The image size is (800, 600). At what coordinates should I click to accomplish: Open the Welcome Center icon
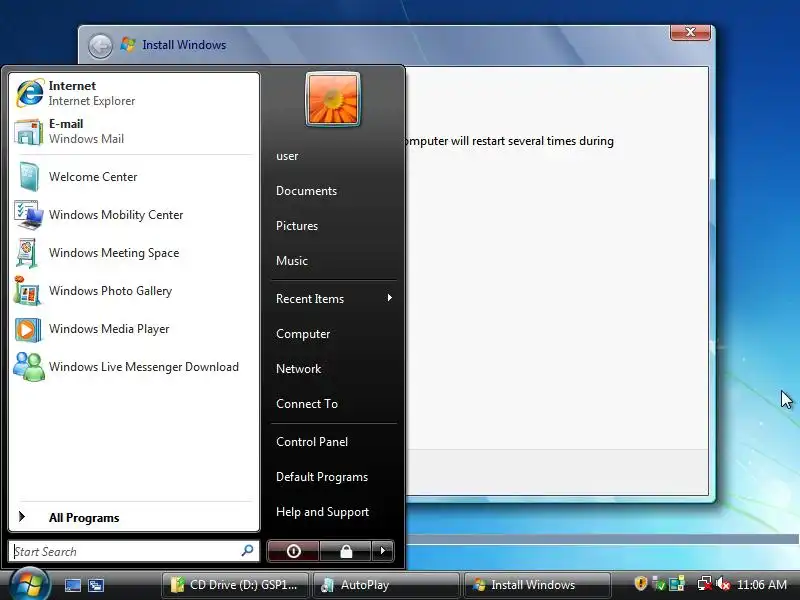click(x=29, y=177)
